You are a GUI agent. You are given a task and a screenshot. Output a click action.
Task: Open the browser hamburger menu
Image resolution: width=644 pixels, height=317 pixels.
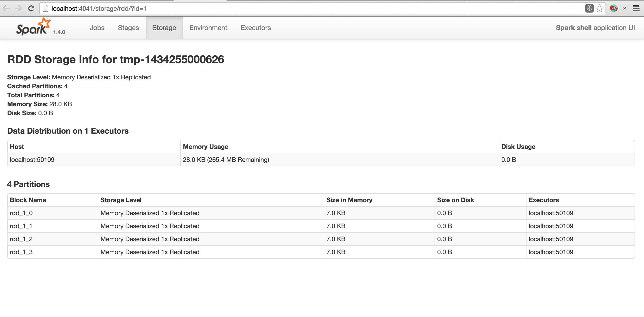coord(636,9)
